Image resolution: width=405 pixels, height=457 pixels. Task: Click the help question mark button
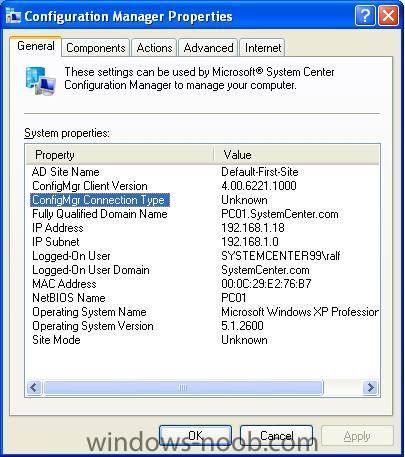click(365, 15)
